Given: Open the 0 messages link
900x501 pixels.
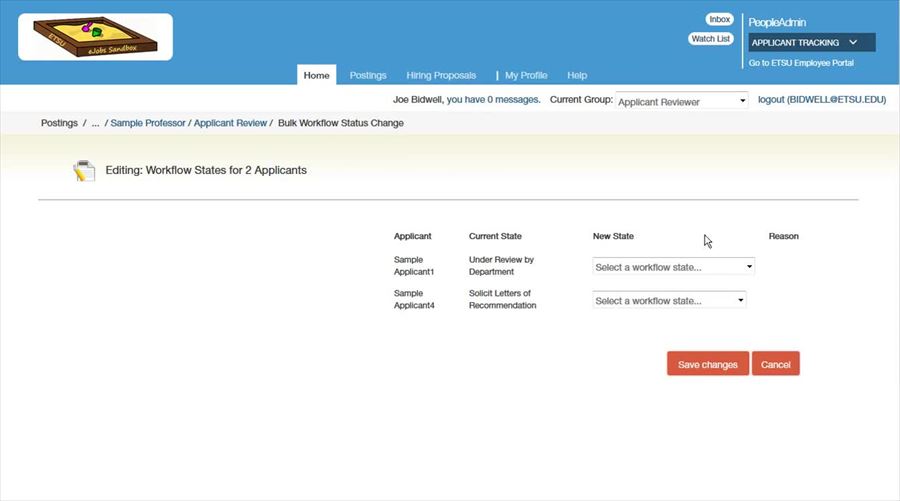Looking at the screenshot, I should [x=493, y=100].
